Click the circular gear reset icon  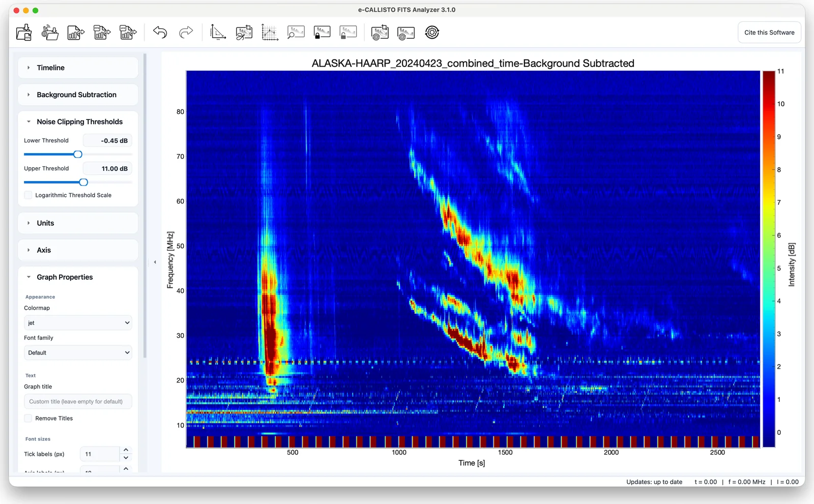click(x=432, y=33)
